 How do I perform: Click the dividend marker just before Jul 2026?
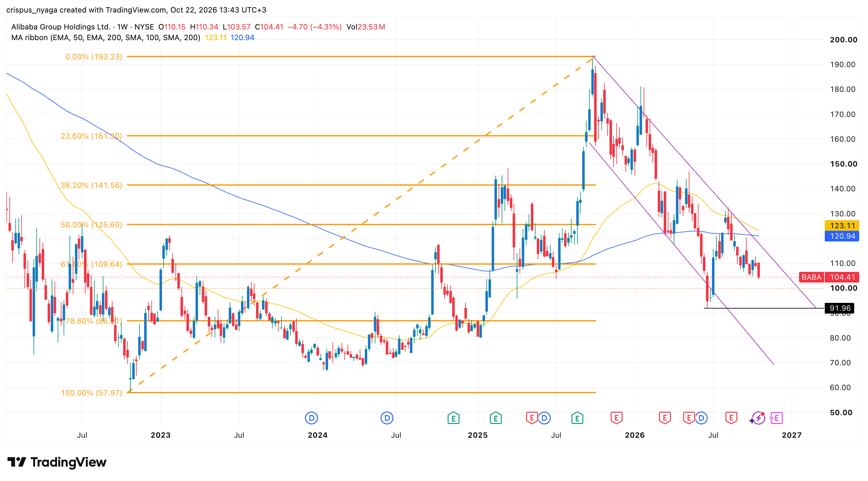click(701, 418)
